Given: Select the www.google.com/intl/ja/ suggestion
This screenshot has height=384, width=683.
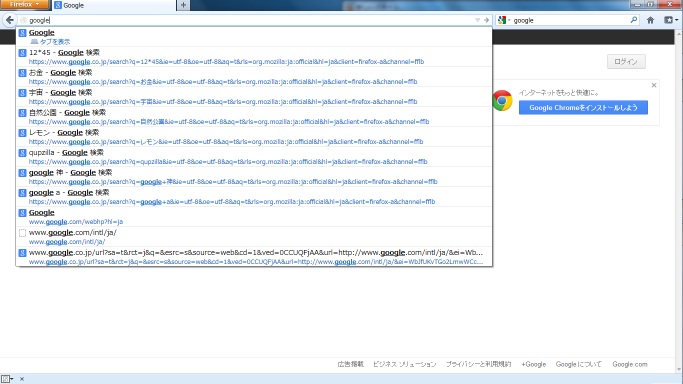Looking at the screenshot, I should [x=254, y=237].
